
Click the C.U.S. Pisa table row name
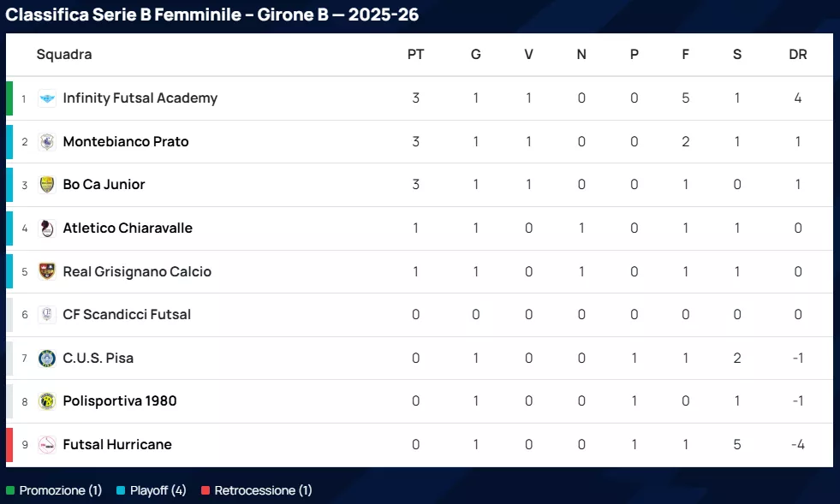(x=98, y=359)
